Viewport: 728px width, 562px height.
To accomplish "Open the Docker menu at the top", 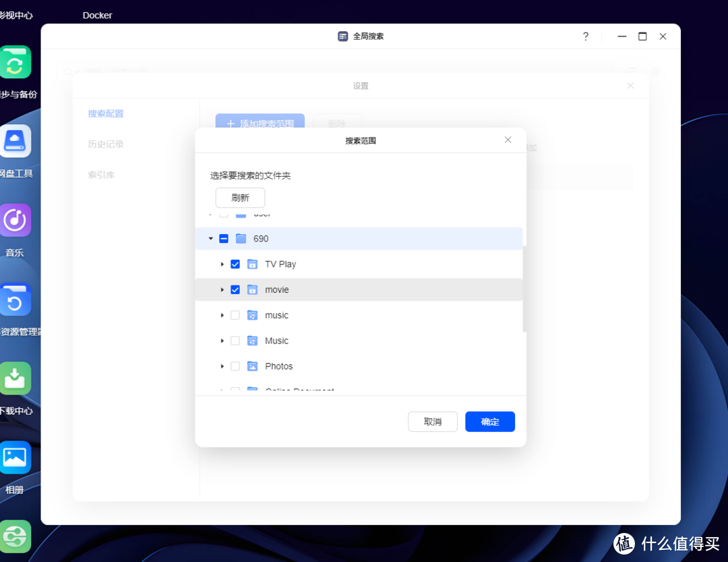I will point(97,15).
